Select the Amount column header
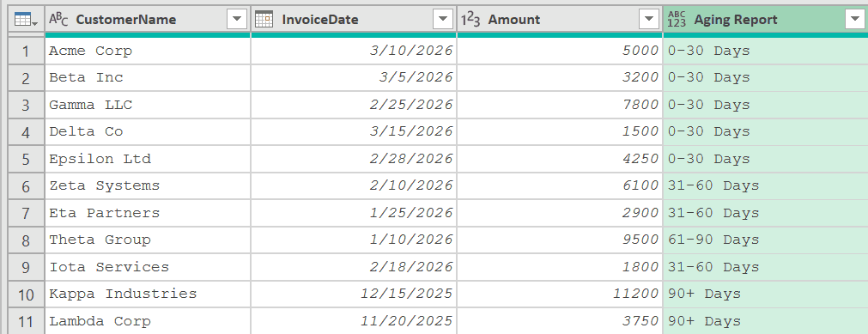This screenshot has width=868, height=334. (560, 20)
